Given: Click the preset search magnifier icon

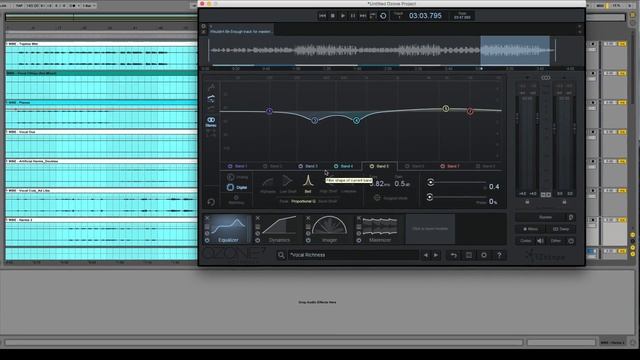Looking at the screenshot, I should coord(281,256).
